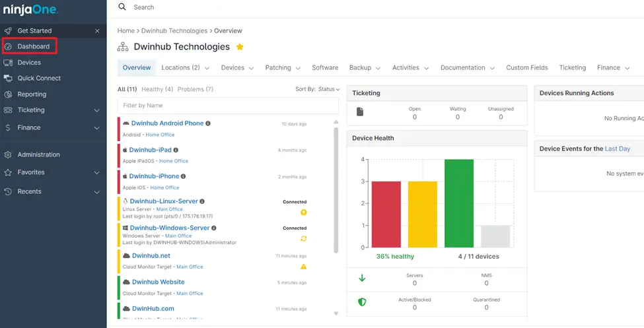The width and height of the screenshot is (644, 328).
Task: Click the Devices sidebar icon
Action: [x=8, y=63]
